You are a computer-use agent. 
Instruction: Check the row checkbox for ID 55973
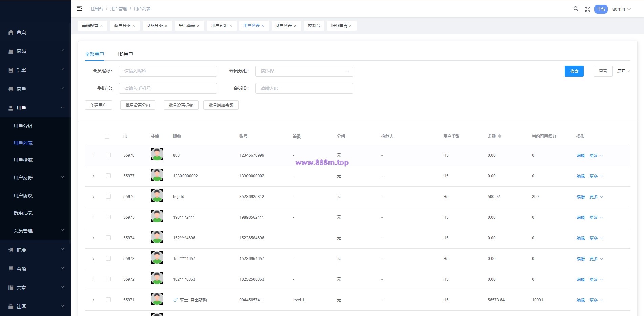tap(108, 258)
